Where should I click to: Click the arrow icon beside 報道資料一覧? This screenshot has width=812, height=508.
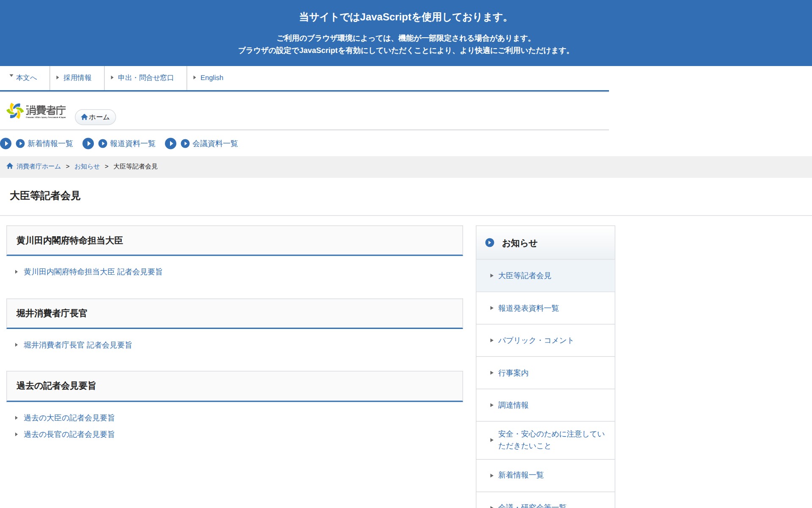103,144
